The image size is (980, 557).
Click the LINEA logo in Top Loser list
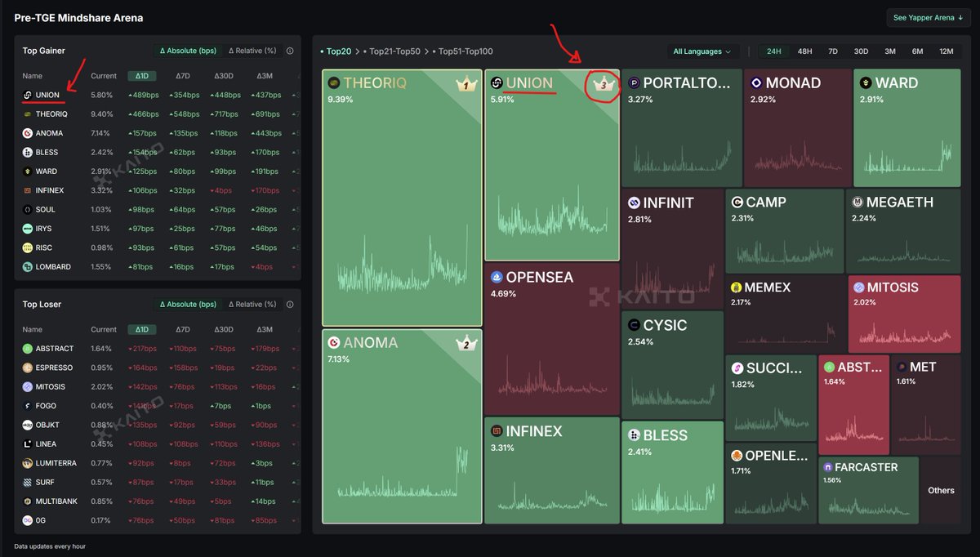[x=28, y=444]
